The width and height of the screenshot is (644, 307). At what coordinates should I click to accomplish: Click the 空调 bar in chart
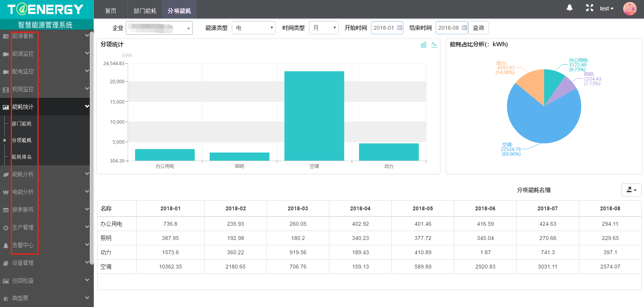(314, 116)
